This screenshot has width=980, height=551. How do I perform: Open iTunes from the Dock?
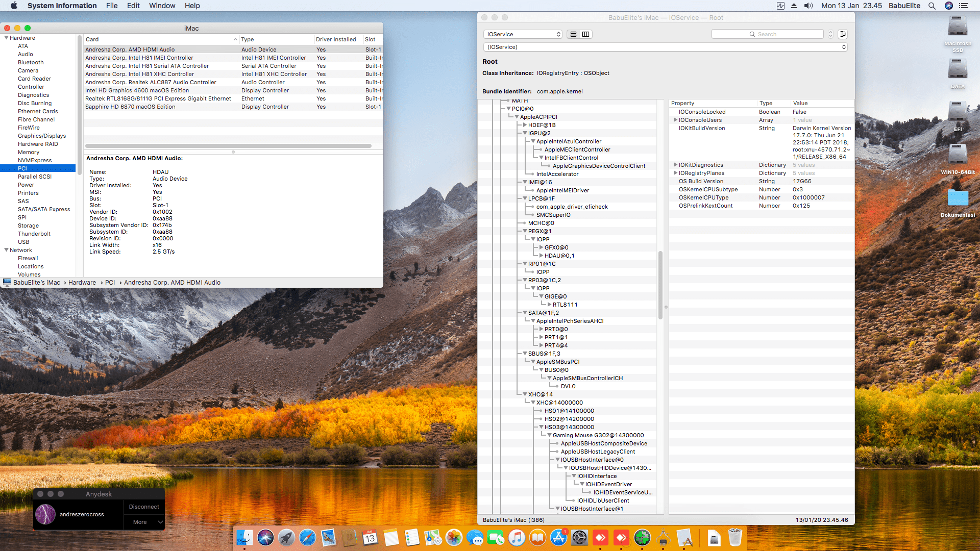(x=517, y=538)
